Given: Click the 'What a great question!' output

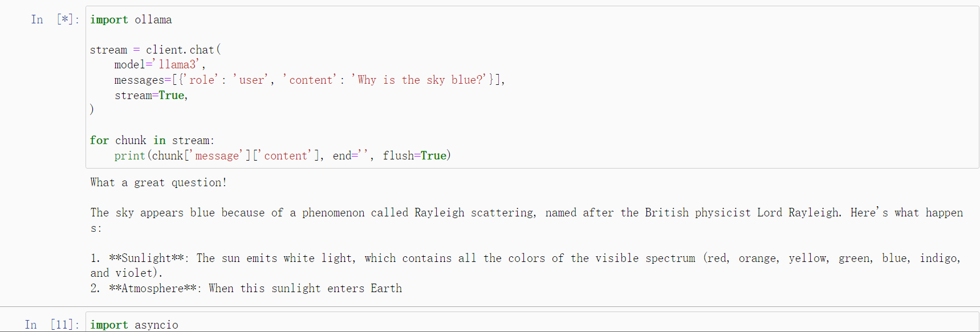Looking at the screenshot, I should tap(158, 182).
